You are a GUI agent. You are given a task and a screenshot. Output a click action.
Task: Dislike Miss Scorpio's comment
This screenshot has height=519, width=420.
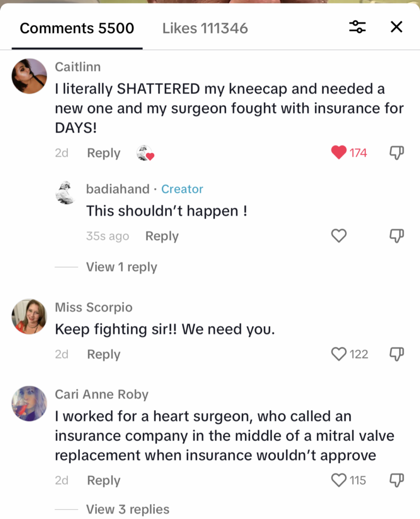coord(396,354)
